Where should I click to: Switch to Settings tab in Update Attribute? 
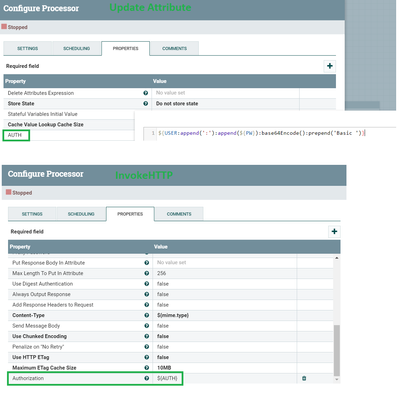28,48
